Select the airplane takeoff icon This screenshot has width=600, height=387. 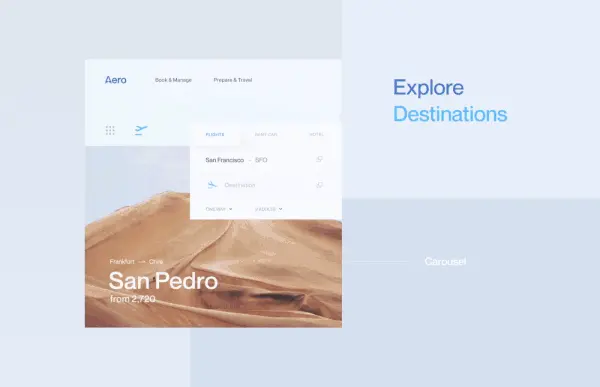click(x=141, y=130)
